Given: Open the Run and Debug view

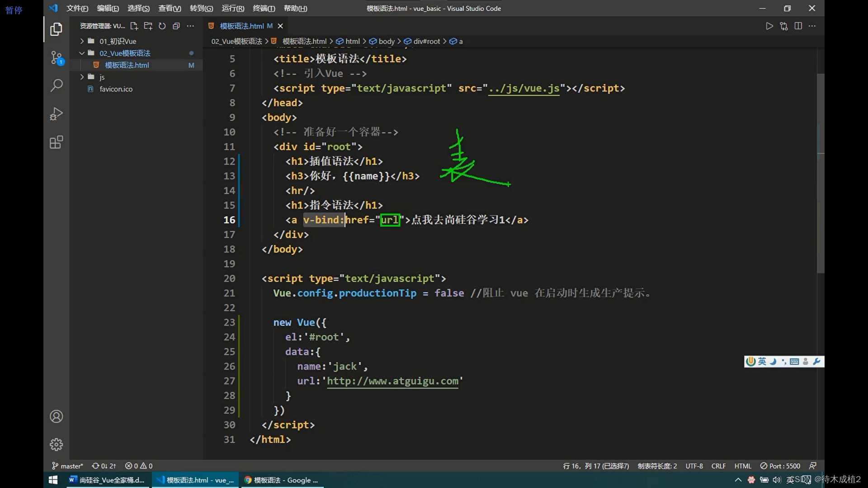Looking at the screenshot, I should [56, 114].
